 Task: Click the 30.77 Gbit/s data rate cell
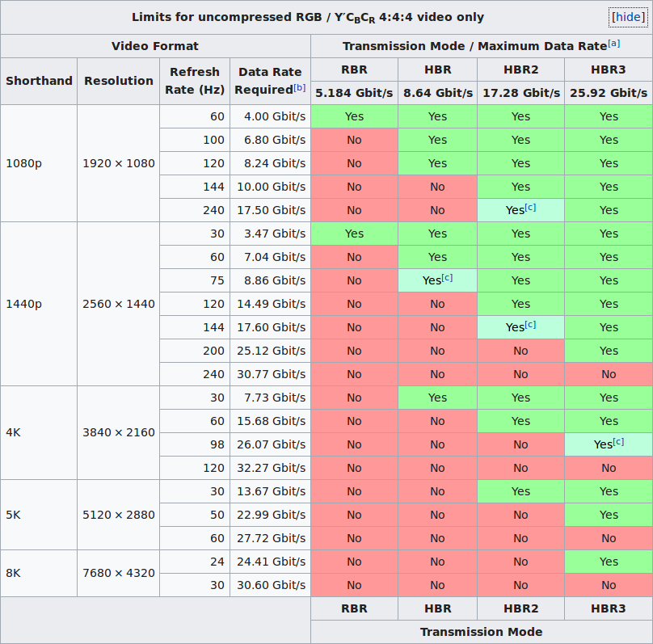pyautogui.click(x=271, y=374)
